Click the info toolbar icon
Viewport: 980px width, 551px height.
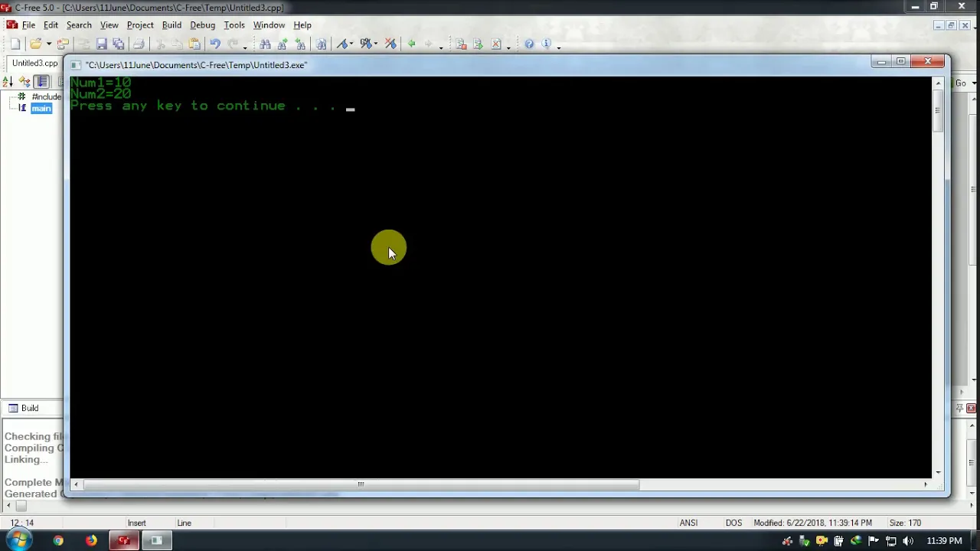click(547, 44)
